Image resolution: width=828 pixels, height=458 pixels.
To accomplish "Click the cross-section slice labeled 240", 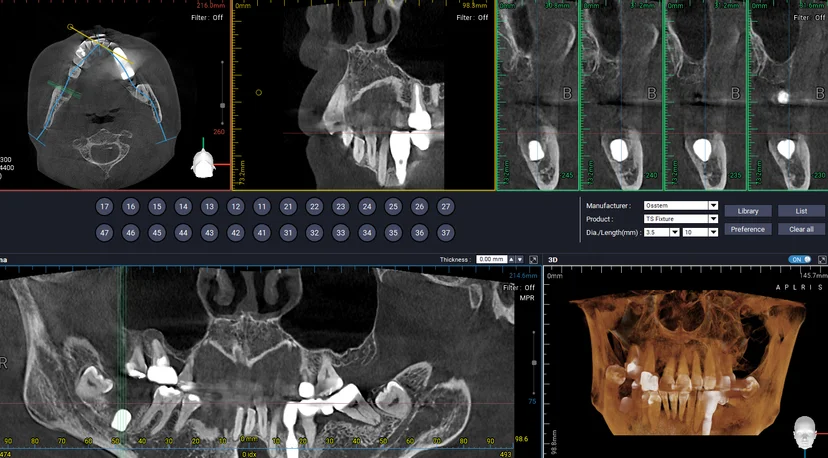I will [622, 95].
